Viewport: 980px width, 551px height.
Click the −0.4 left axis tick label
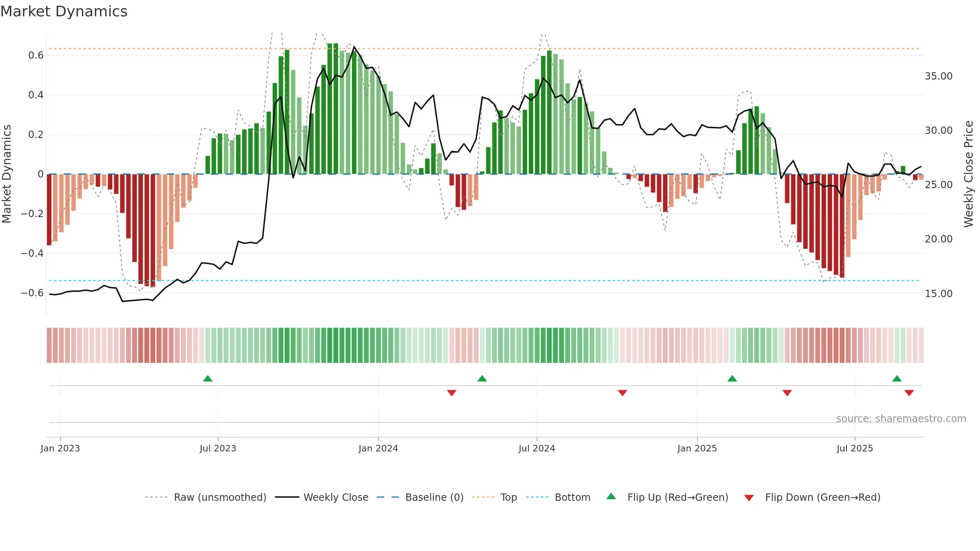tap(32, 253)
